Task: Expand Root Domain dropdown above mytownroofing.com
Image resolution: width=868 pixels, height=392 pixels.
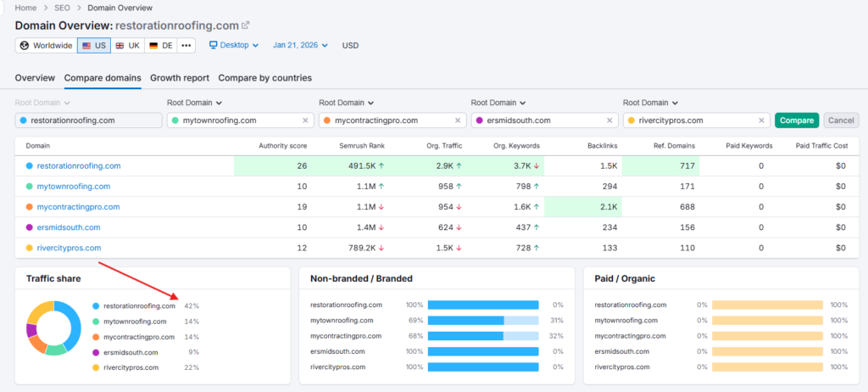Action: pos(194,103)
